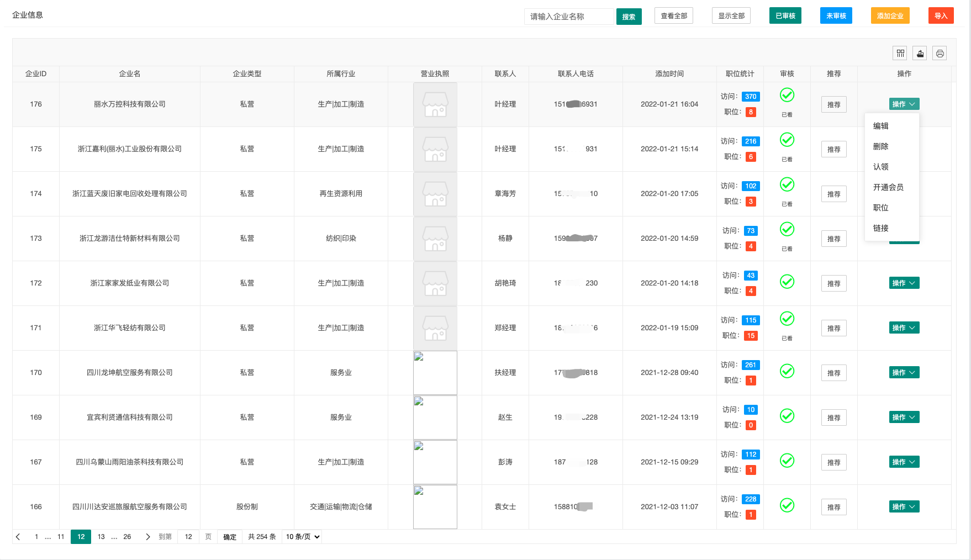The height and width of the screenshot is (560, 971).
Task: Open 操作 dropdown for company 169
Action: click(904, 417)
